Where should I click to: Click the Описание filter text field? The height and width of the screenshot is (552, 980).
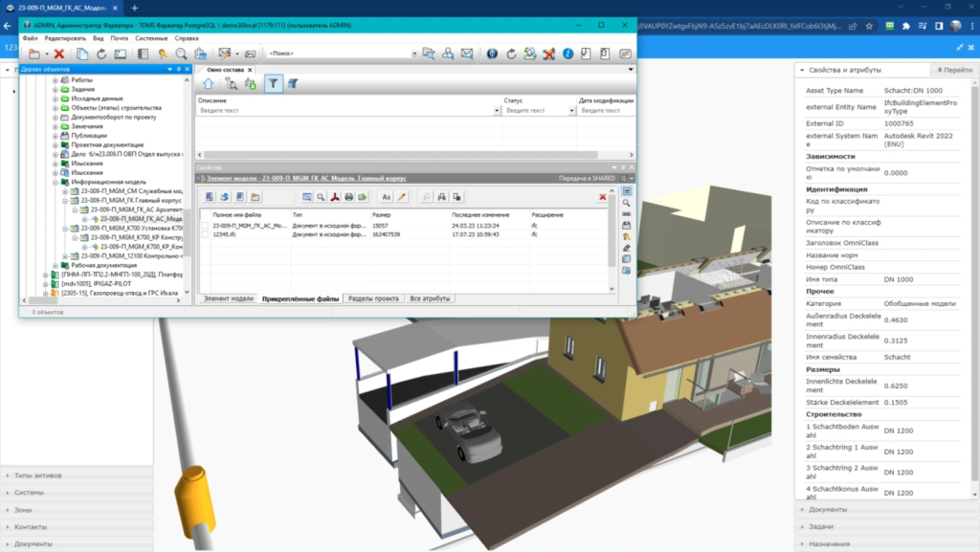pos(345,111)
